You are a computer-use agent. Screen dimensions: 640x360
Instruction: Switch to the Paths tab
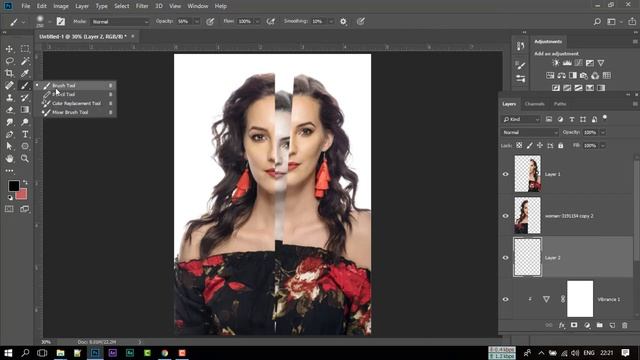pos(560,104)
